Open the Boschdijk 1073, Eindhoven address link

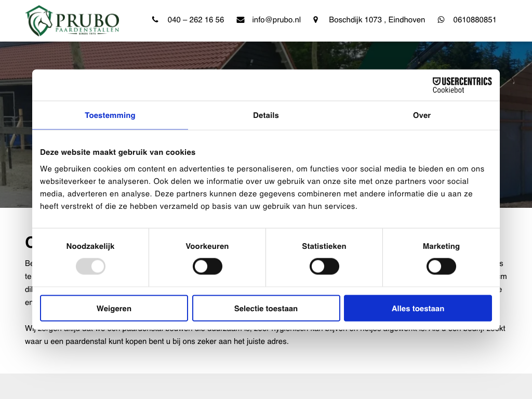pyautogui.click(x=377, y=20)
